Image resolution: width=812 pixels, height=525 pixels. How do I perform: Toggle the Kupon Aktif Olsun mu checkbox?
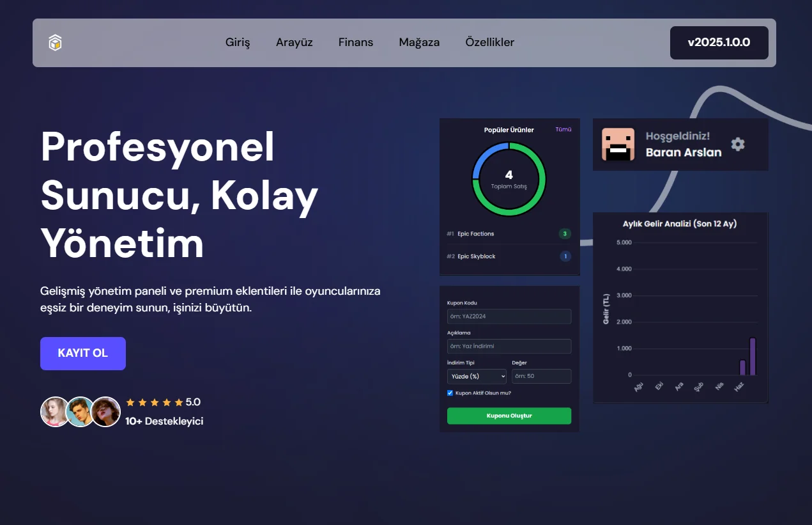point(450,393)
